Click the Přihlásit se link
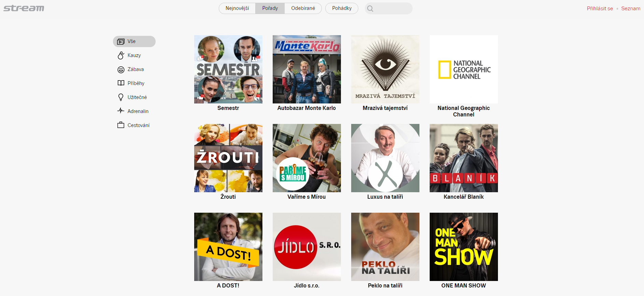Image resolution: width=644 pixels, height=296 pixels. [600, 9]
